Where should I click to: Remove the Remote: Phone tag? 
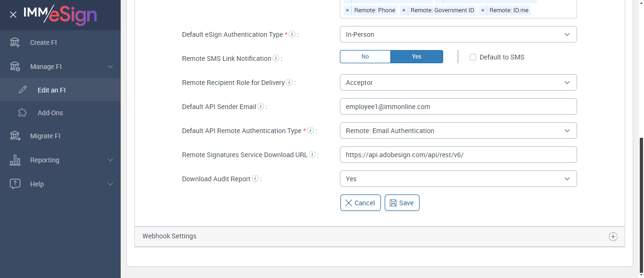[x=347, y=10]
